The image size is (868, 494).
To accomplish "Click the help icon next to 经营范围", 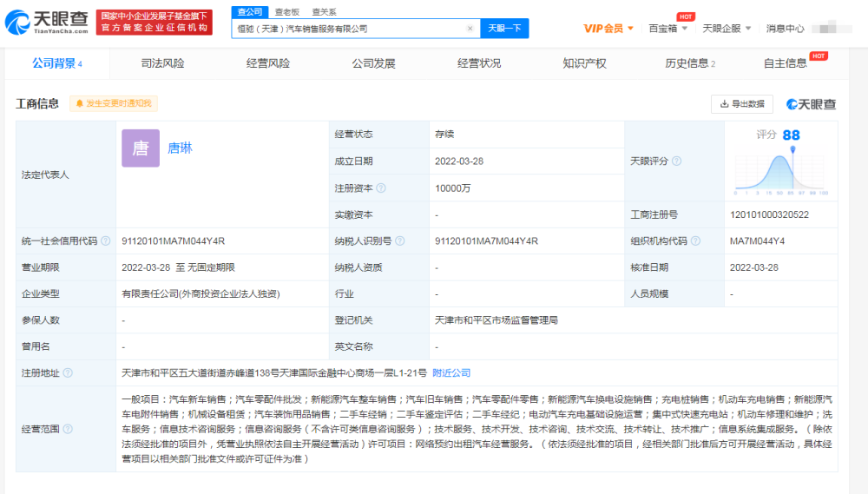I will coord(68,429).
